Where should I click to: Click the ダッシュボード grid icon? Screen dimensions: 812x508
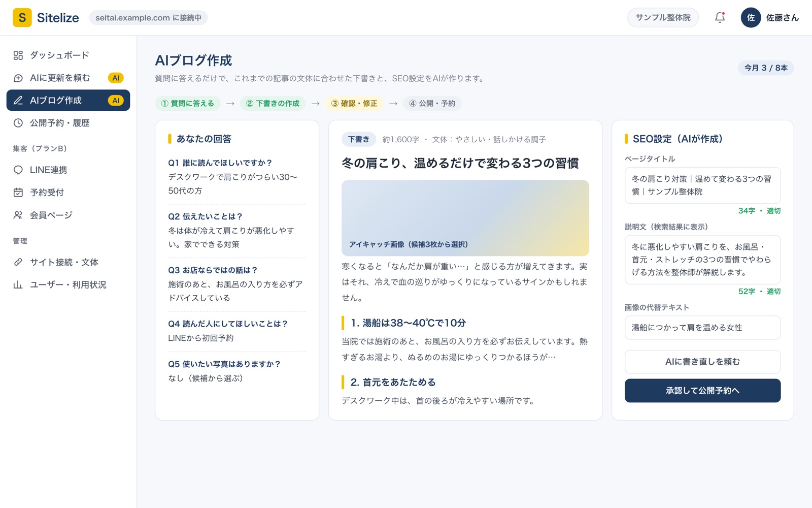[x=18, y=55]
